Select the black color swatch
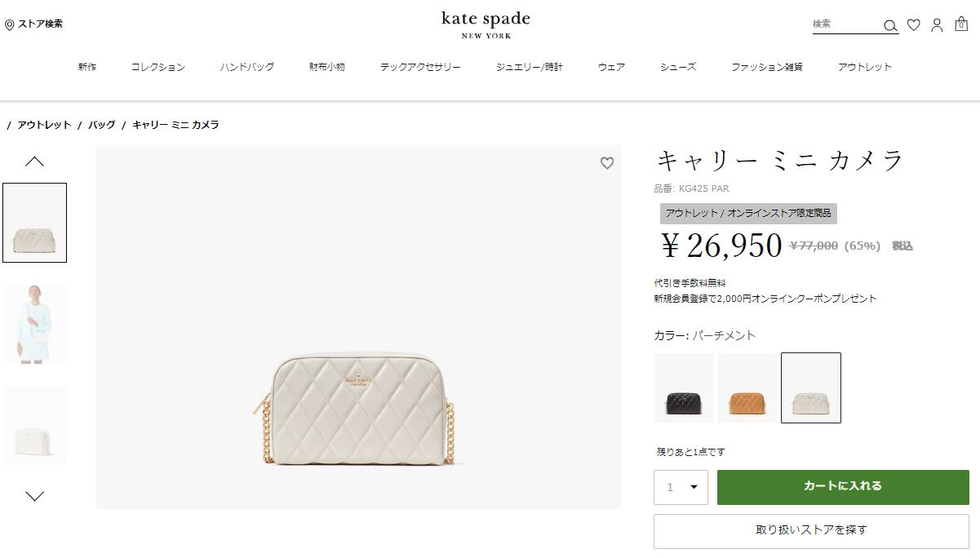980x558 pixels. [x=683, y=388]
